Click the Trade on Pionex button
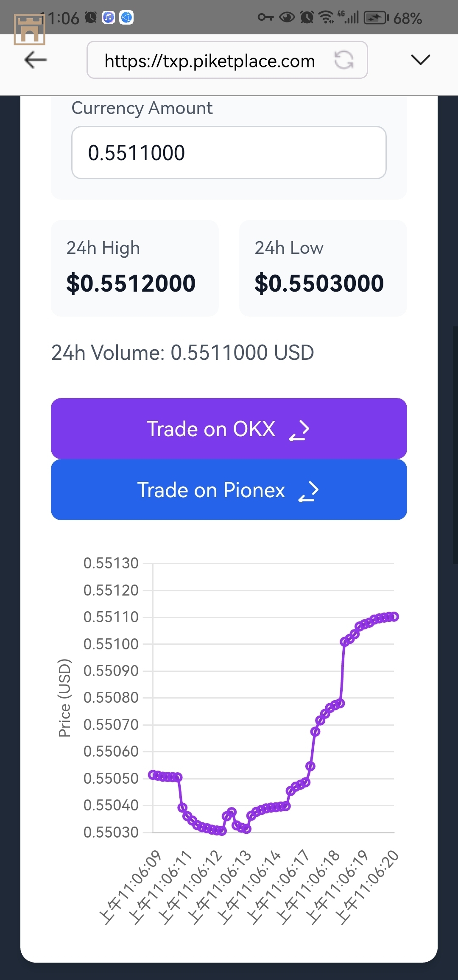This screenshot has width=458, height=980. tap(229, 490)
